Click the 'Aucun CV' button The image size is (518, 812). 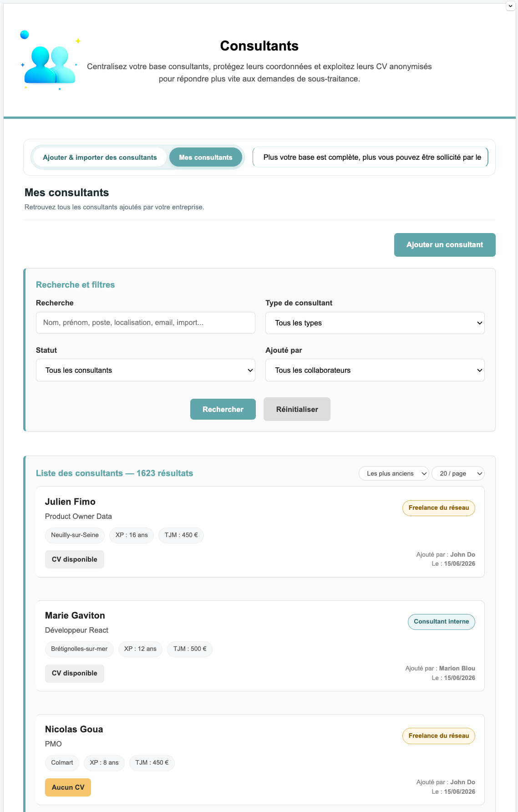(x=68, y=787)
